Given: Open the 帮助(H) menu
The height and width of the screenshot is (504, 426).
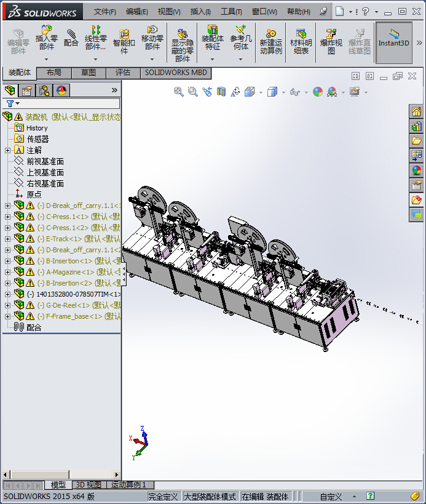Looking at the screenshot, I should tap(299, 12).
